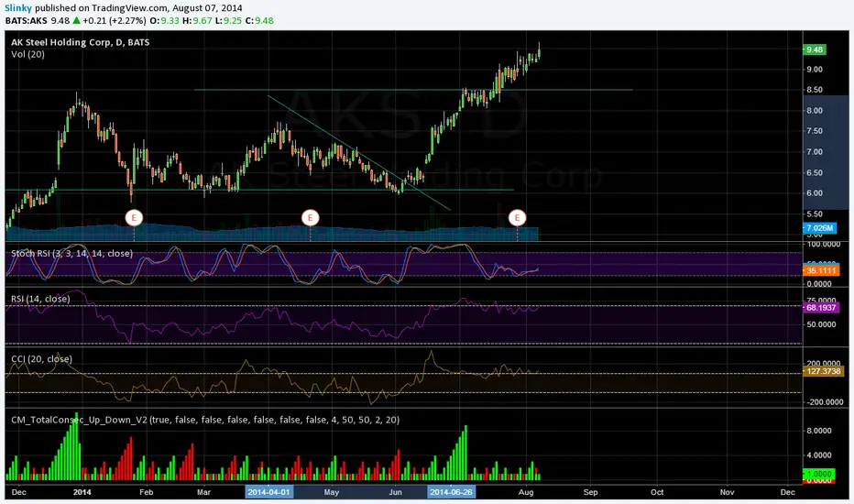Click the green 9.48 current price tag
This screenshot has width=854, height=504.
click(815, 49)
